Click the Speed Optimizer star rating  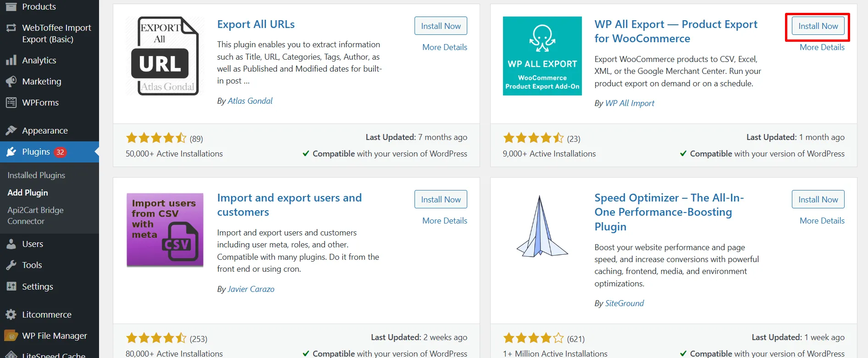click(534, 338)
